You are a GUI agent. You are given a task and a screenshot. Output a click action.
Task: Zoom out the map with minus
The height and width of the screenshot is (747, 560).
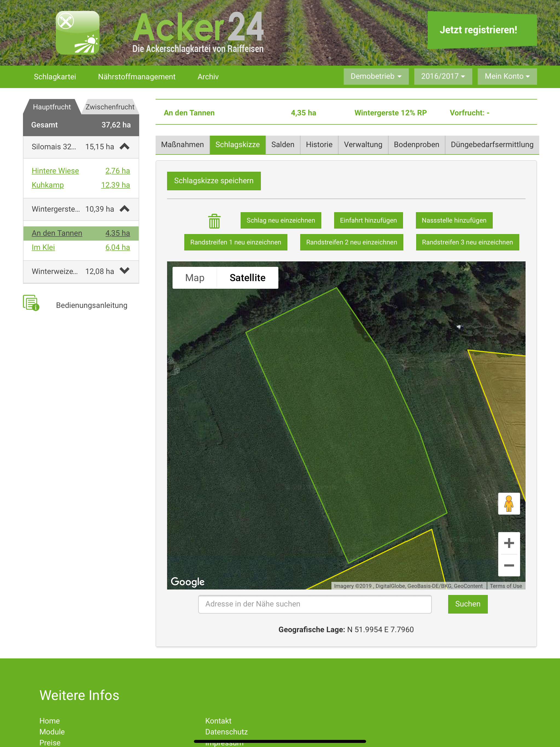click(509, 565)
